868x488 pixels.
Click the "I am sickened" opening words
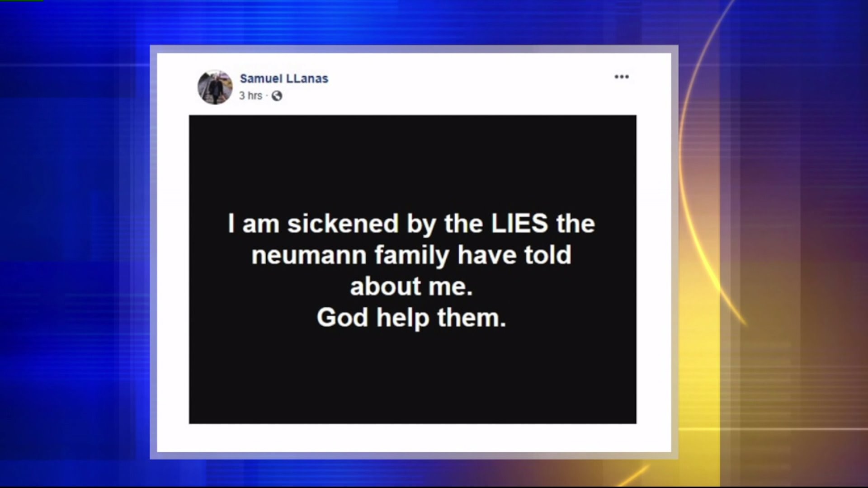coord(313,224)
